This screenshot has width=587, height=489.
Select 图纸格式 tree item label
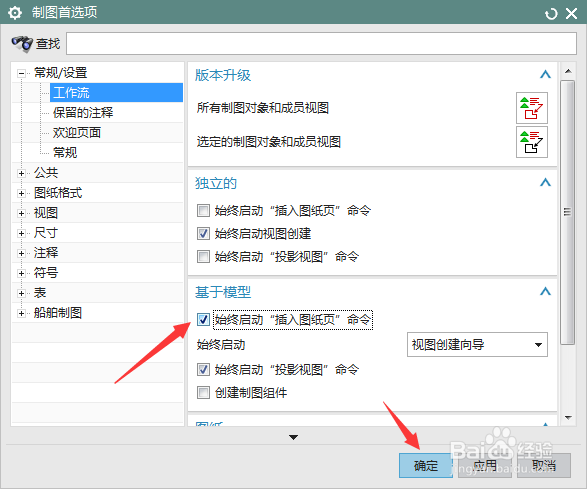(58, 193)
